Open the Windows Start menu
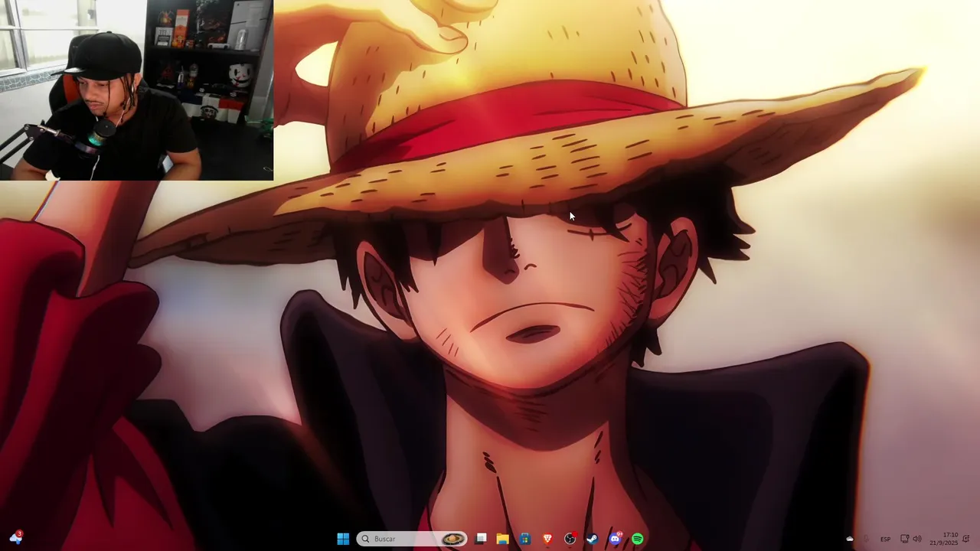Image resolution: width=980 pixels, height=551 pixels. (x=343, y=539)
